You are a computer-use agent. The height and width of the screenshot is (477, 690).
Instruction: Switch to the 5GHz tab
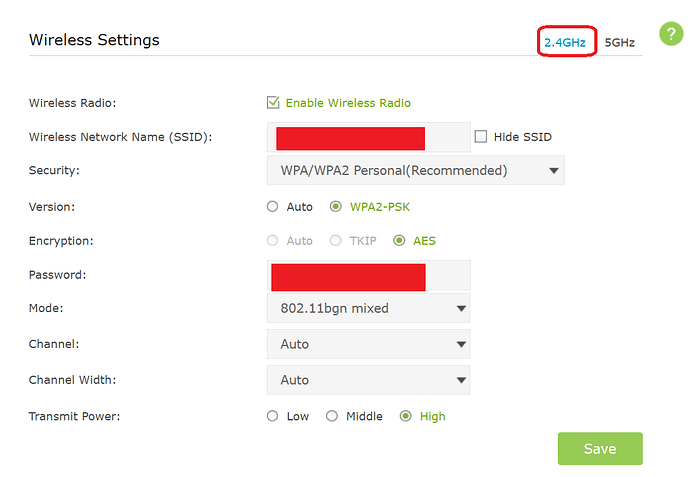pyautogui.click(x=620, y=42)
